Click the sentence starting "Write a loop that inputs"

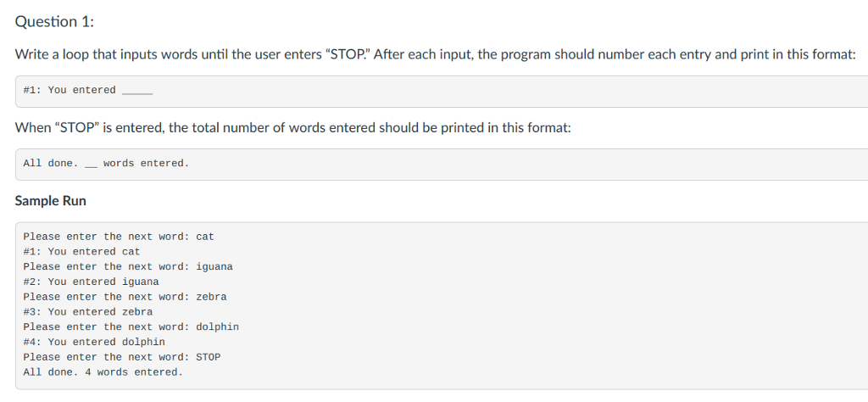tap(435, 55)
